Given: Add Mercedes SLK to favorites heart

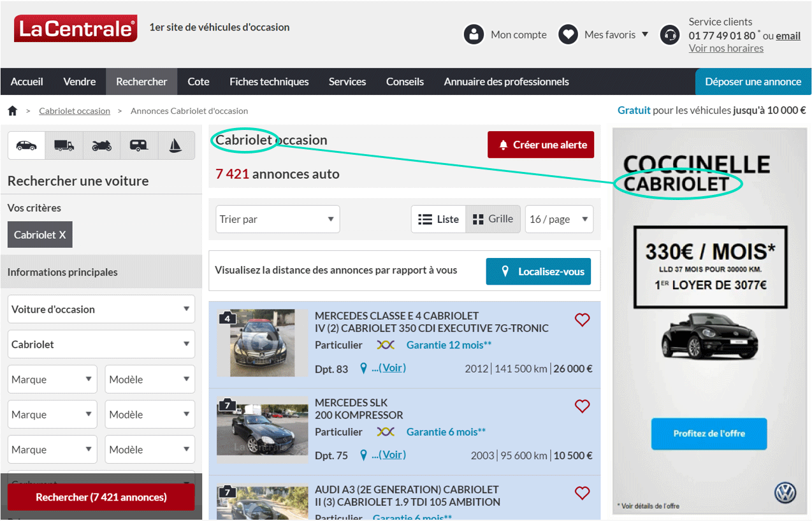Looking at the screenshot, I should [x=582, y=406].
